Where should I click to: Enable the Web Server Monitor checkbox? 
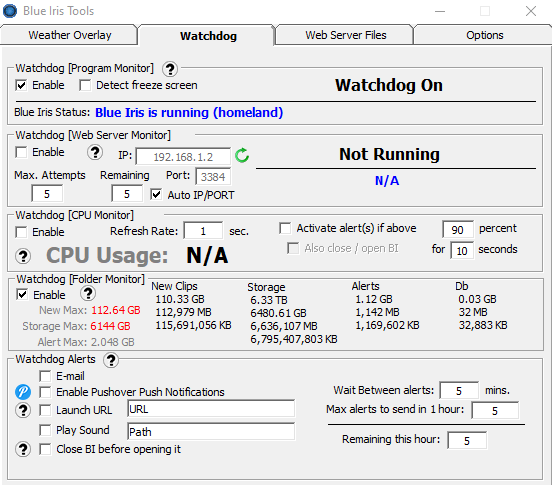coord(21,152)
